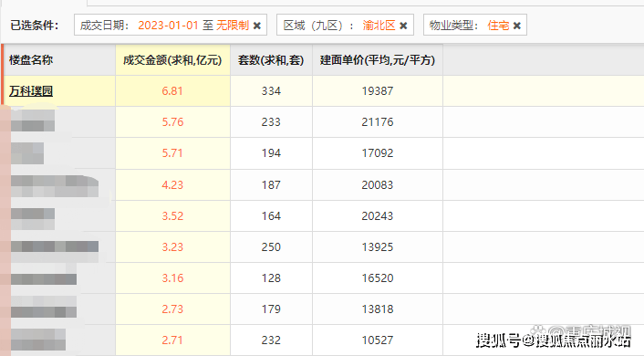The height and width of the screenshot is (356, 644).
Task: Click the 179 units cell
Action: click(x=271, y=309)
